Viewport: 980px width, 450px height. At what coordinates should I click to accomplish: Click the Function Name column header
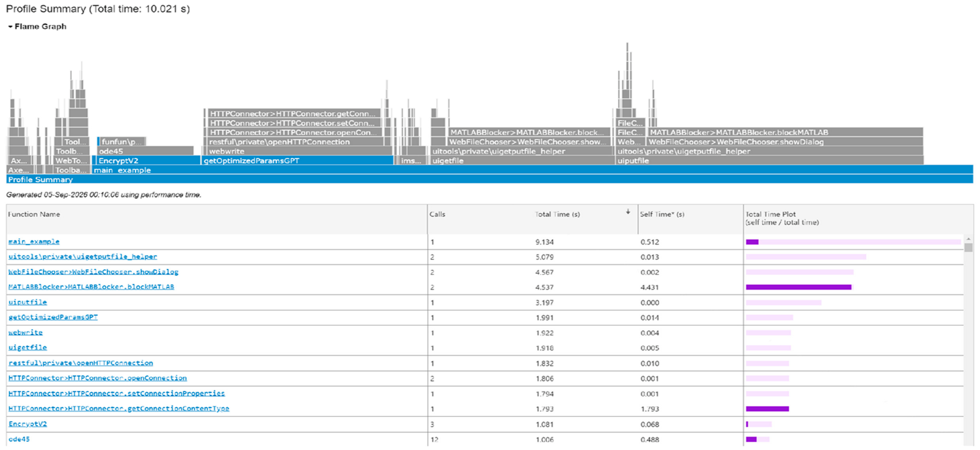point(217,219)
